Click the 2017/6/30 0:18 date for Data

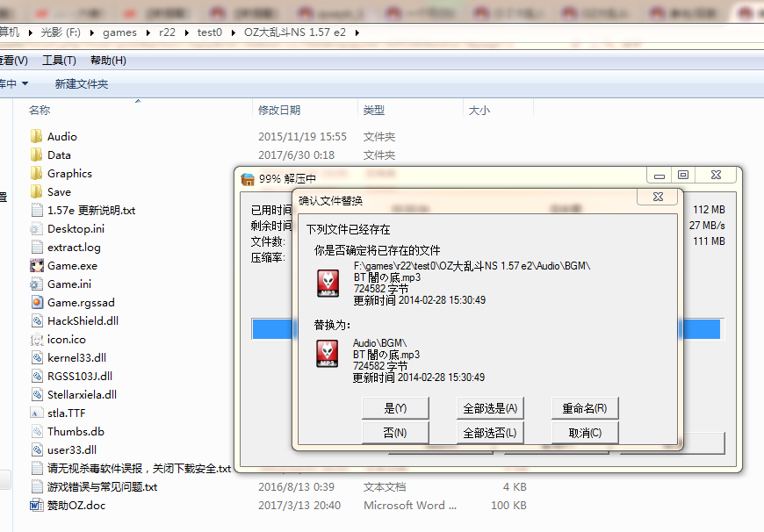click(296, 155)
